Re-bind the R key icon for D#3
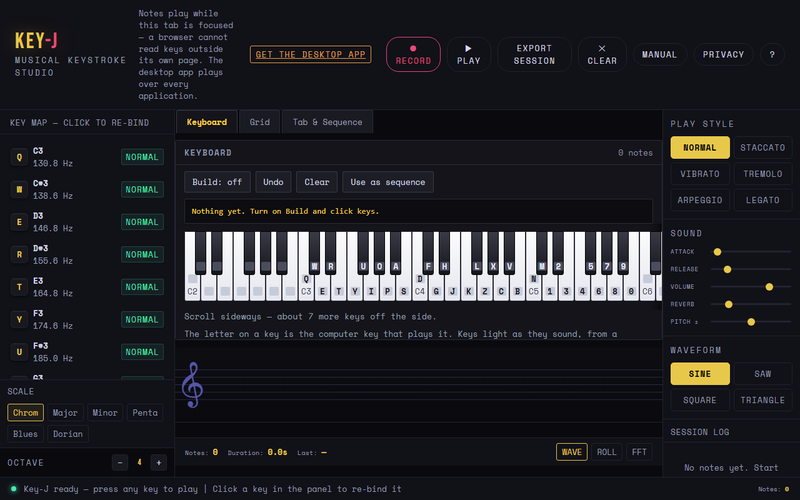Viewport: 800px width, 500px height. pos(19,255)
